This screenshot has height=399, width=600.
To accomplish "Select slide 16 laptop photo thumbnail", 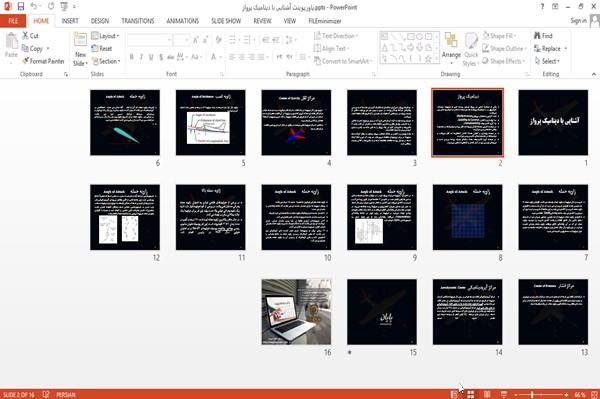I will 296,312.
